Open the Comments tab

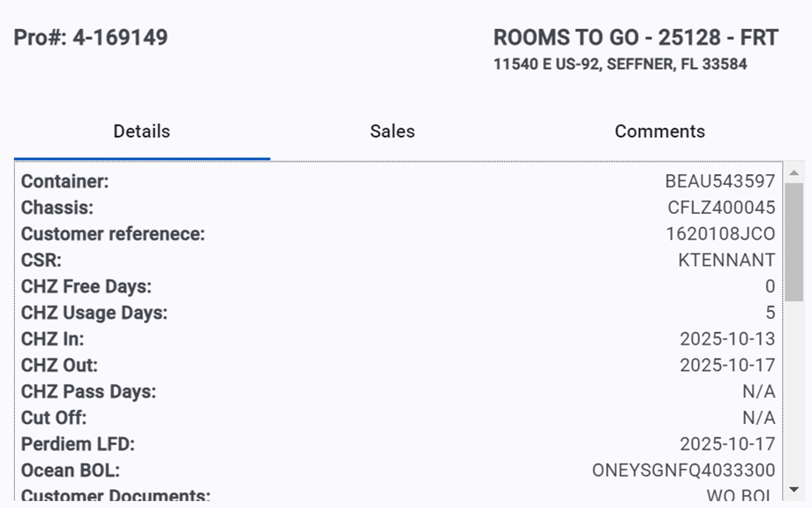click(659, 132)
